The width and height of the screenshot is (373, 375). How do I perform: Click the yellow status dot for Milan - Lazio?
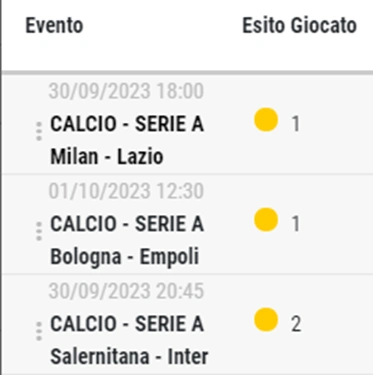pos(266,120)
